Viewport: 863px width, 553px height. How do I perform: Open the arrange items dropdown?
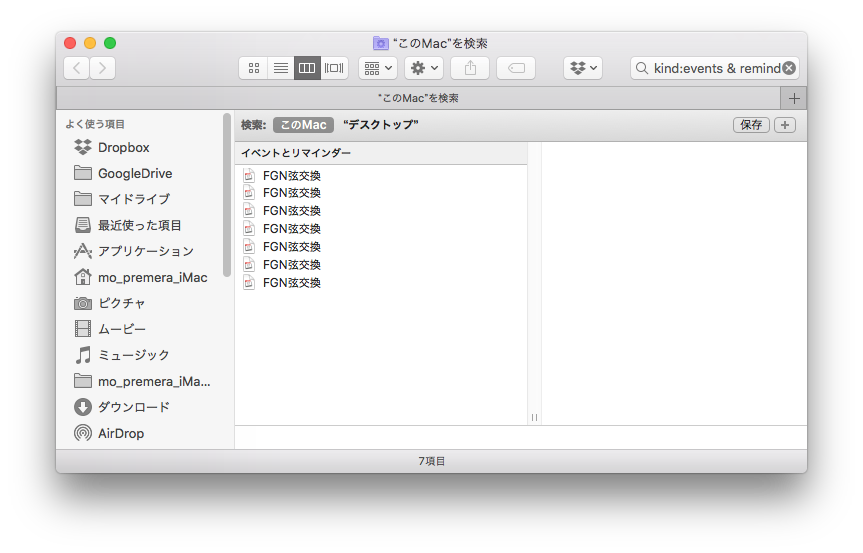point(378,68)
